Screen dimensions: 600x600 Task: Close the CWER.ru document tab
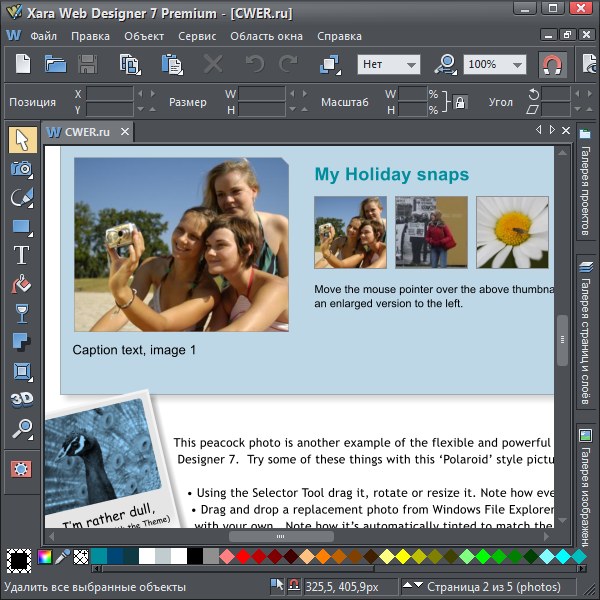click(125, 132)
